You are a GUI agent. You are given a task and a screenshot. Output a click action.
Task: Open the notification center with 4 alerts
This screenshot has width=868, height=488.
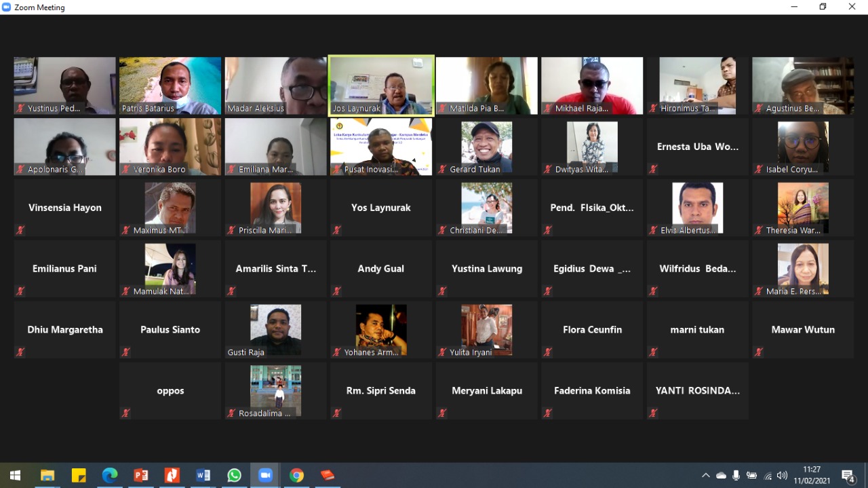coord(848,475)
